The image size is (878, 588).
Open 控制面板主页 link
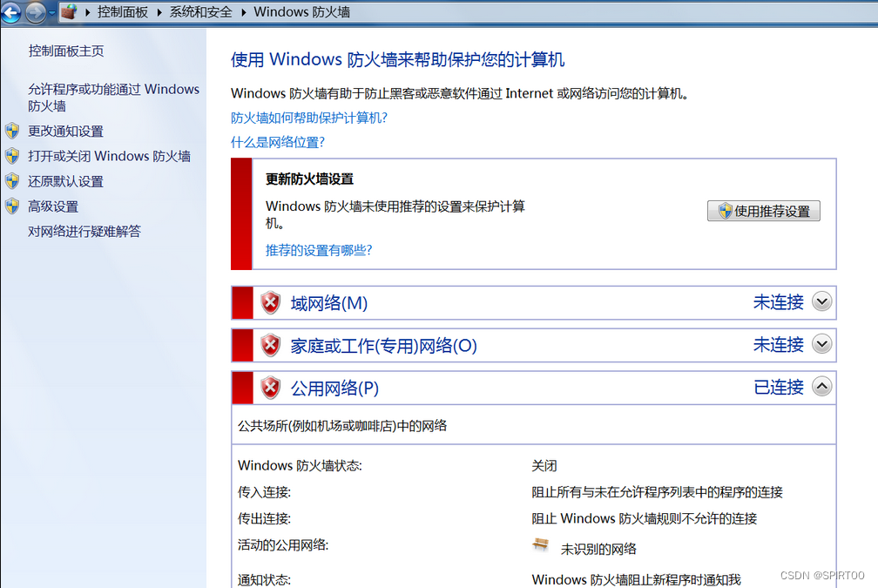click(x=66, y=51)
